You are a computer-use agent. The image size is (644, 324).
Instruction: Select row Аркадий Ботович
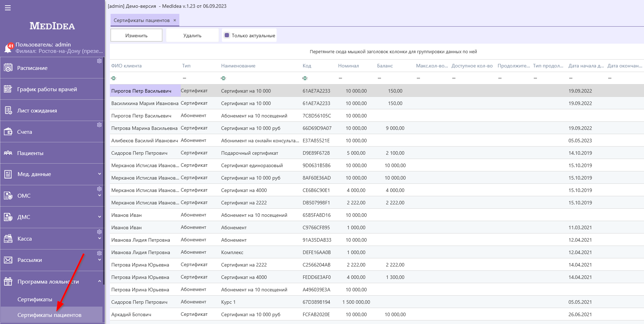click(377, 314)
